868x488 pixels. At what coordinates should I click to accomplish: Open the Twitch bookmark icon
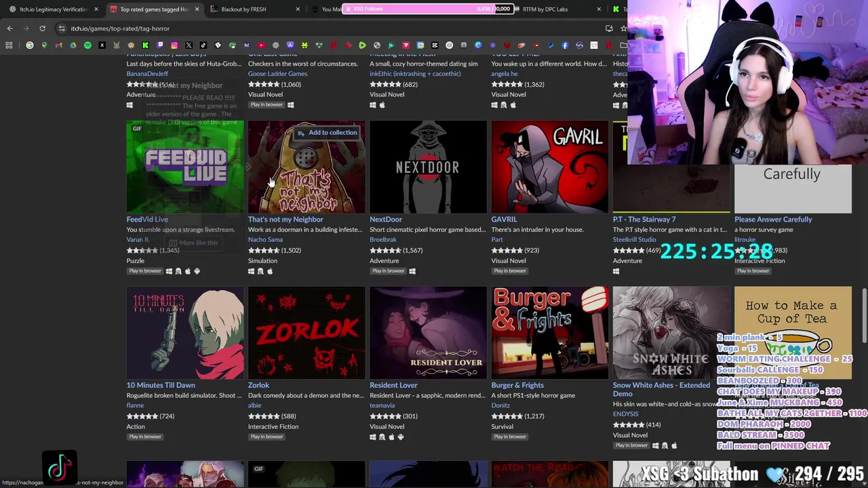(160, 45)
